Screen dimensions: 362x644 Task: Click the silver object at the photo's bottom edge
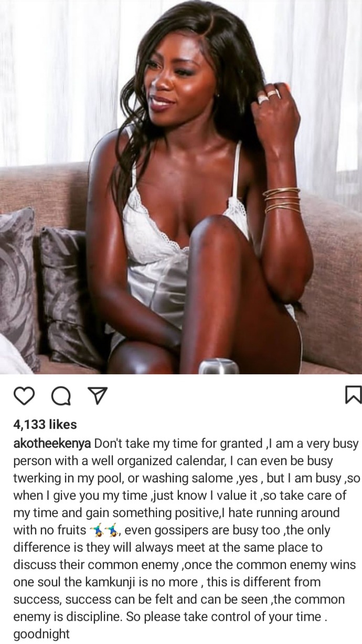219,366
